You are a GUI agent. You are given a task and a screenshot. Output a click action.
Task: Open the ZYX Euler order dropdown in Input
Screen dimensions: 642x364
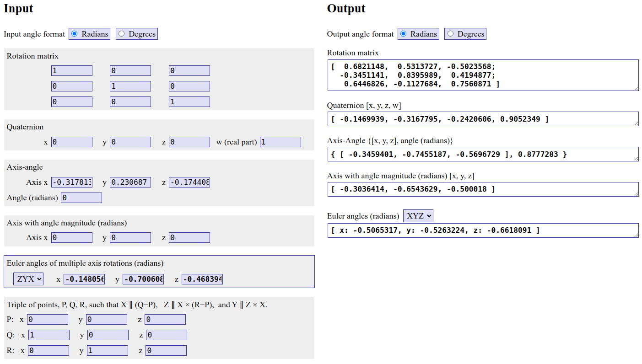28,279
